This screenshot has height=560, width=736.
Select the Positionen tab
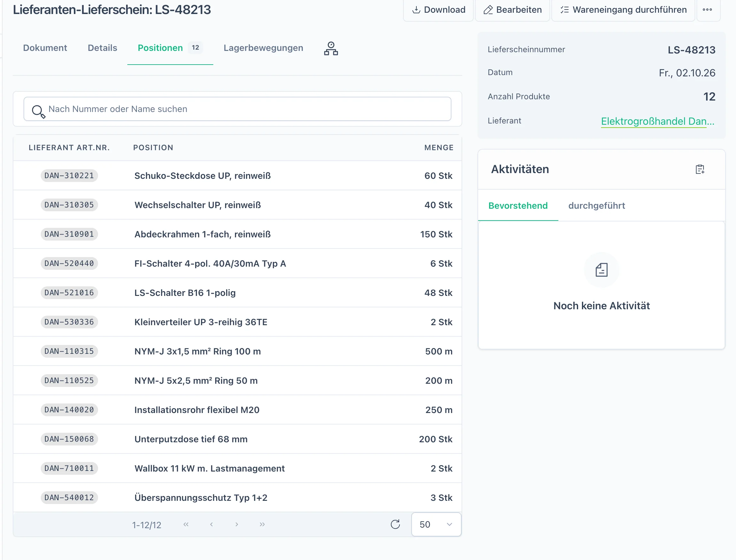pos(170,48)
